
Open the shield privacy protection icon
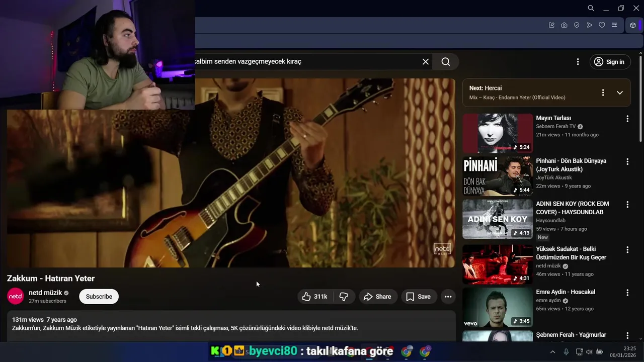[x=577, y=25]
